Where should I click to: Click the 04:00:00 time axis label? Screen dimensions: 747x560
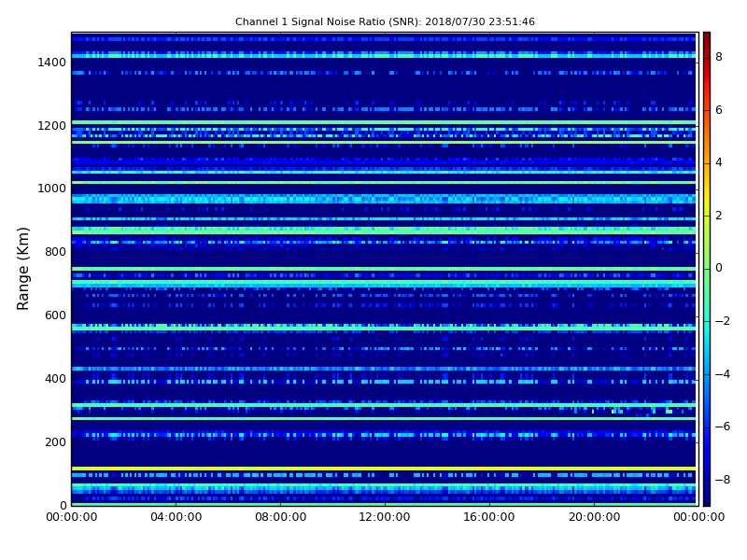pos(176,517)
